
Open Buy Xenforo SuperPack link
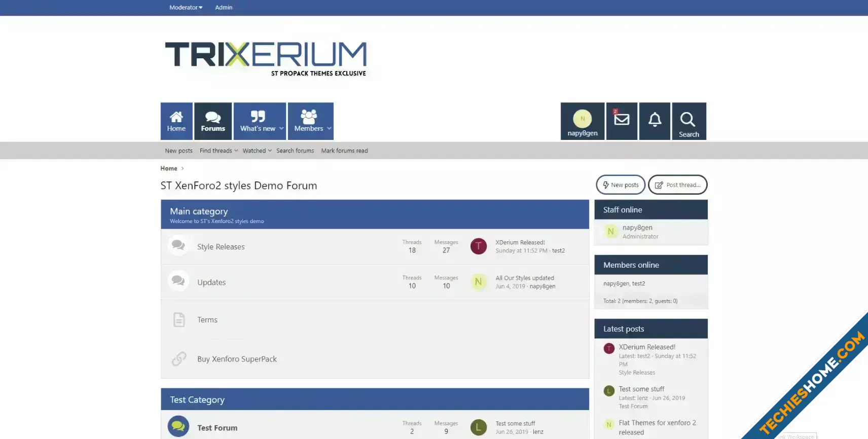pyautogui.click(x=237, y=359)
